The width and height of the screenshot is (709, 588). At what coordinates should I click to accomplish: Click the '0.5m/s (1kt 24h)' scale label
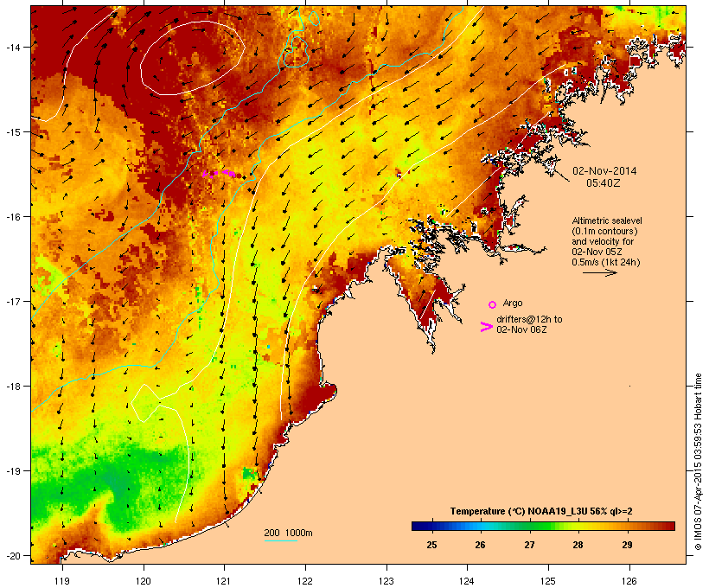pos(606,262)
